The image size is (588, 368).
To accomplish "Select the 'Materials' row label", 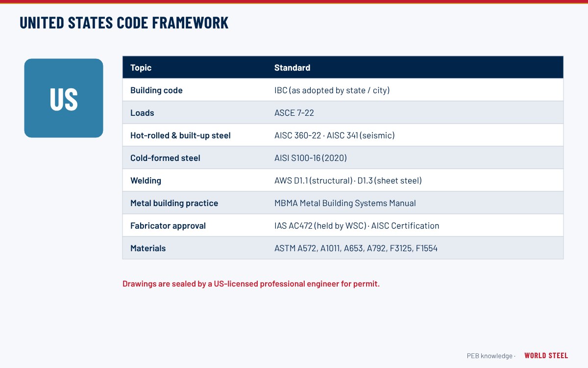I will [x=148, y=248].
